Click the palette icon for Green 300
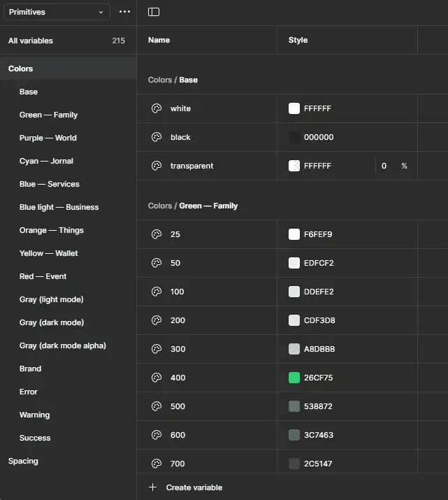The width and height of the screenshot is (448, 500). (157, 349)
